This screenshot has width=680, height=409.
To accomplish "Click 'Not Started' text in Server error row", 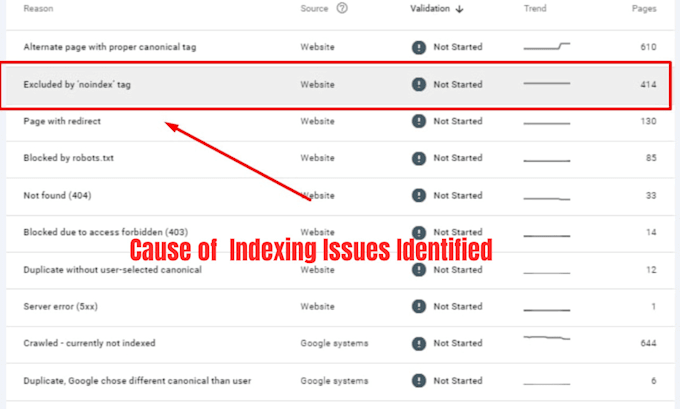I will [458, 307].
